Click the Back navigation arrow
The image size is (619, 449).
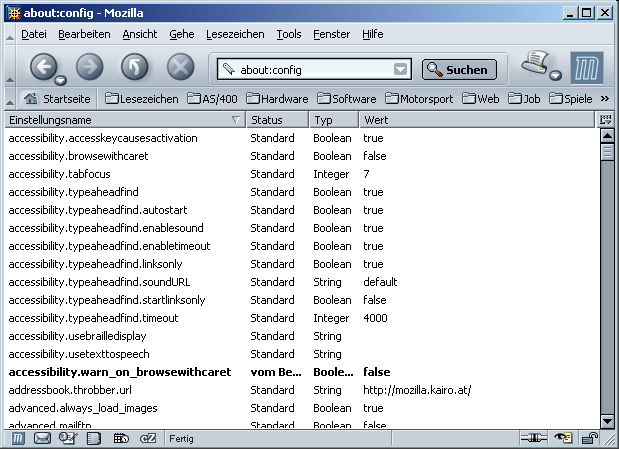43,66
